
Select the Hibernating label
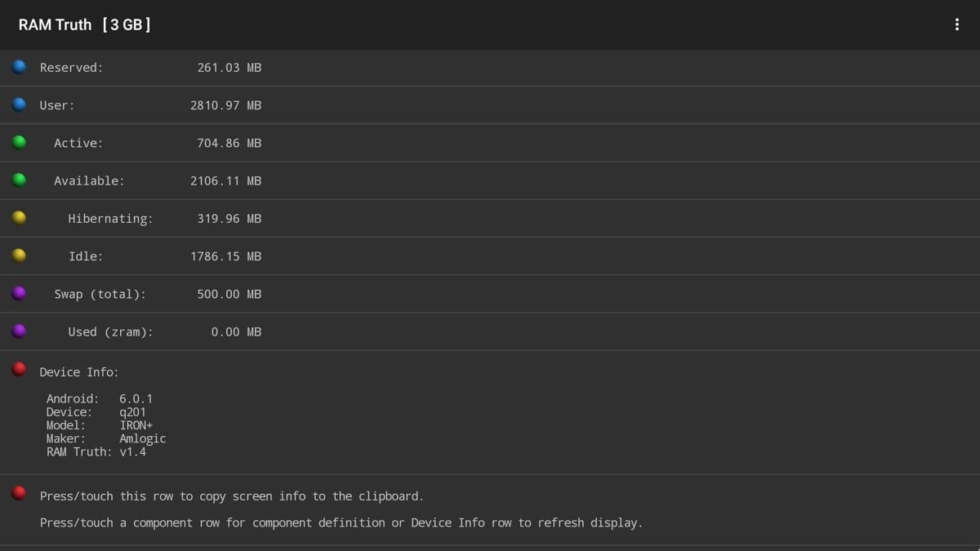(110, 219)
